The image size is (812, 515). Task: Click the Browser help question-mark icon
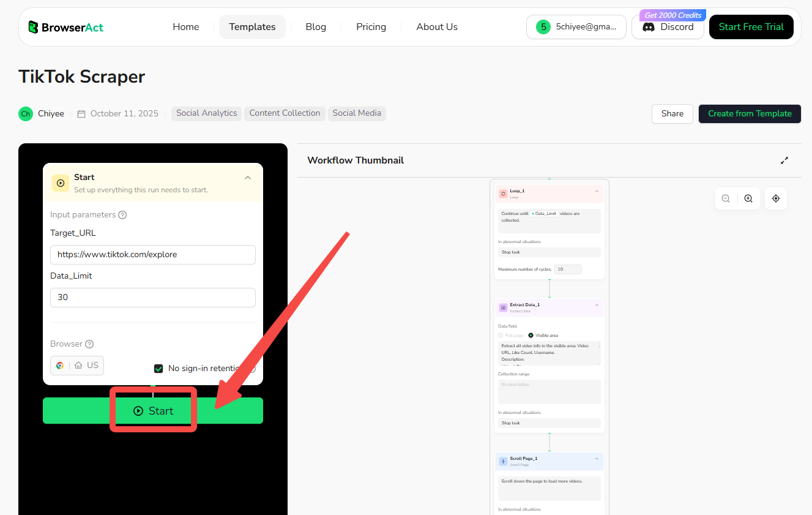pyautogui.click(x=89, y=344)
